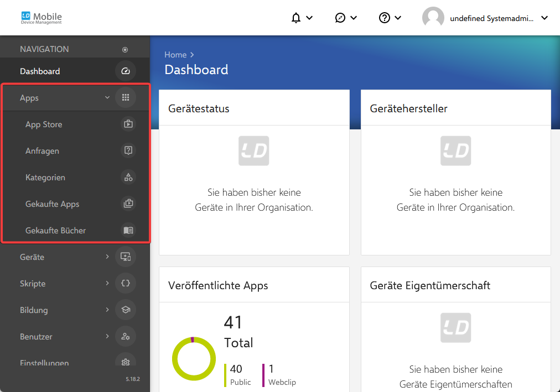This screenshot has width=560, height=392.
Task: Click the 41 Total count
Action: (238, 332)
